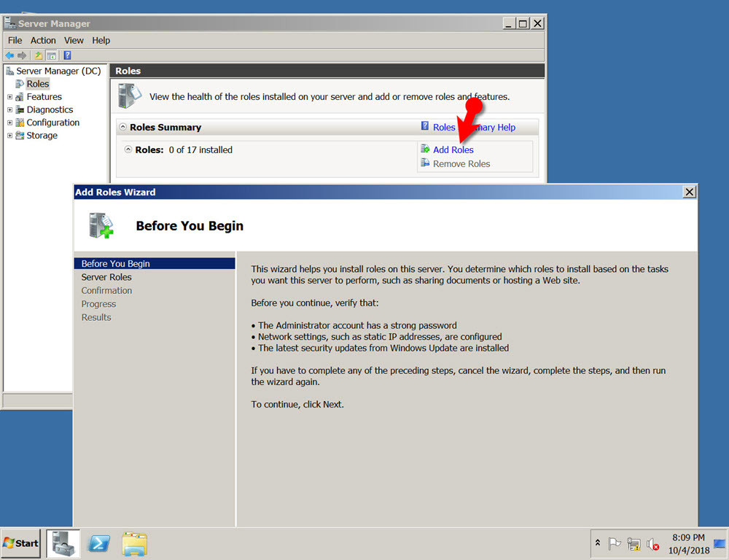This screenshot has height=560, width=729.
Task: Click the Add Roles icon beside the link
Action: (x=425, y=149)
